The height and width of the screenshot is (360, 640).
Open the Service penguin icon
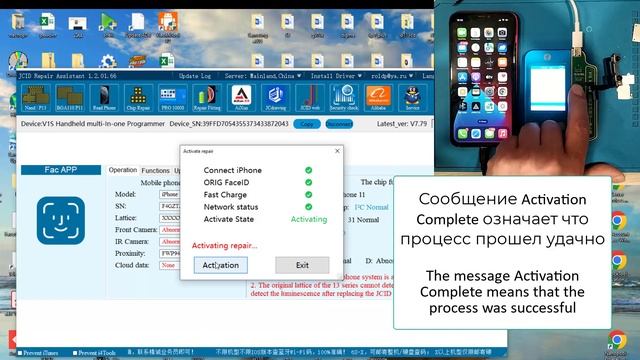[412, 98]
